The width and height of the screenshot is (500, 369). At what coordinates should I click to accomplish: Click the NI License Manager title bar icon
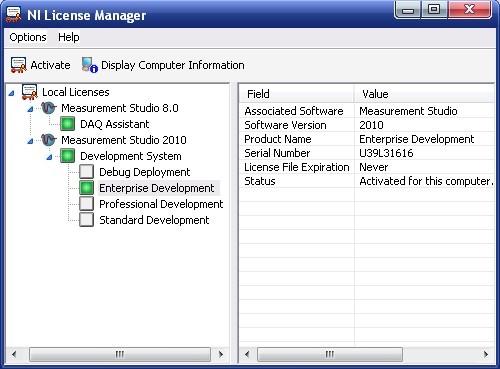coord(14,15)
